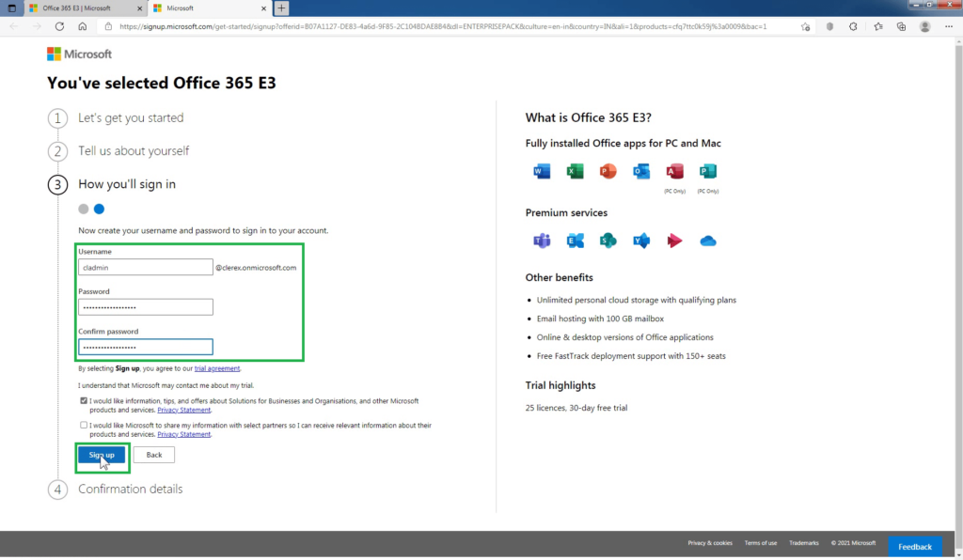Open the collections icon
Screen dimensions: 963x560
901,26
